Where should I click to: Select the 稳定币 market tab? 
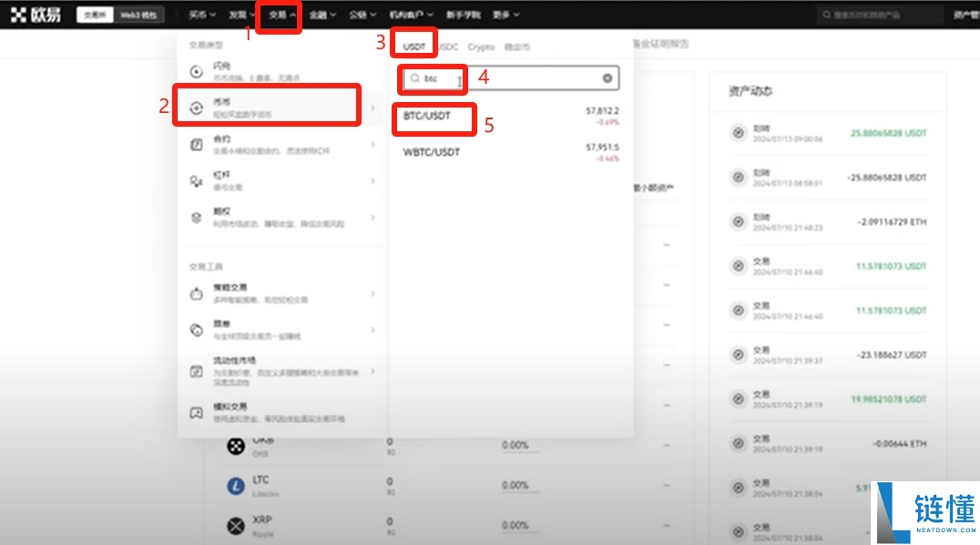pos(517,46)
